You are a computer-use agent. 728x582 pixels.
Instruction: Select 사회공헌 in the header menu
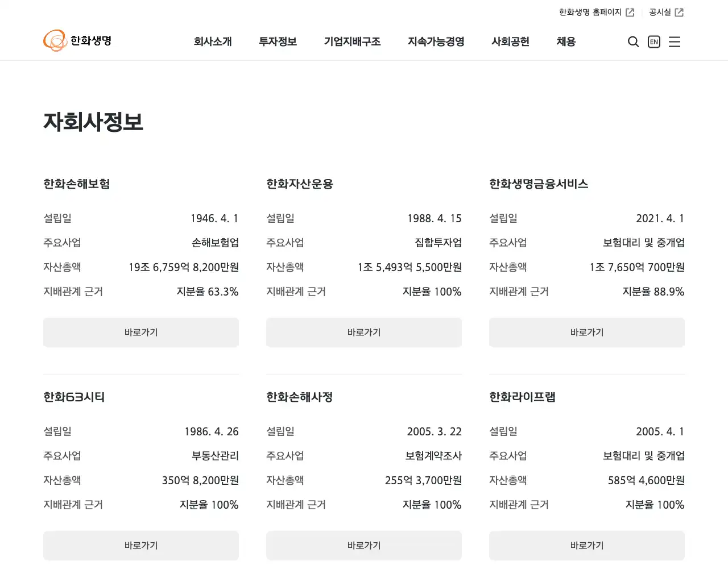tap(510, 41)
